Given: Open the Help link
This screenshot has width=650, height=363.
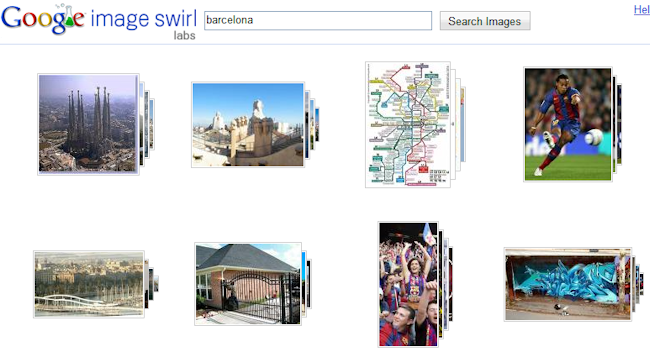Looking at the screenshot, I should (642, 10).
